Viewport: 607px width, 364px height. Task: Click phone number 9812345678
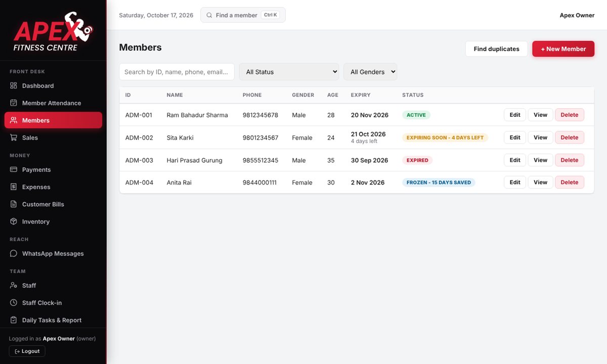[x=261, y=115]
